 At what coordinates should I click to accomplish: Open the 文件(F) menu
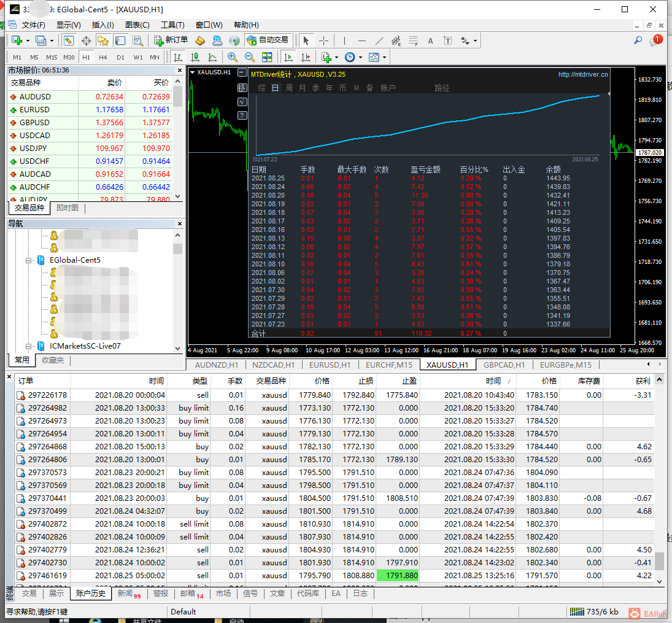point(33,25)
